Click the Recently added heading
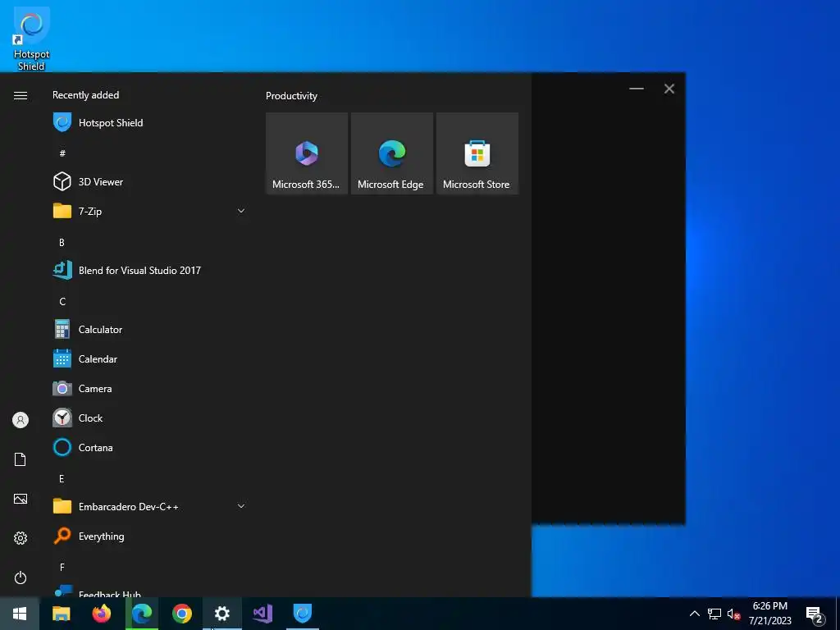Viewport: 840px width, 630px height. pyautogui.click(x=85, y=95)
